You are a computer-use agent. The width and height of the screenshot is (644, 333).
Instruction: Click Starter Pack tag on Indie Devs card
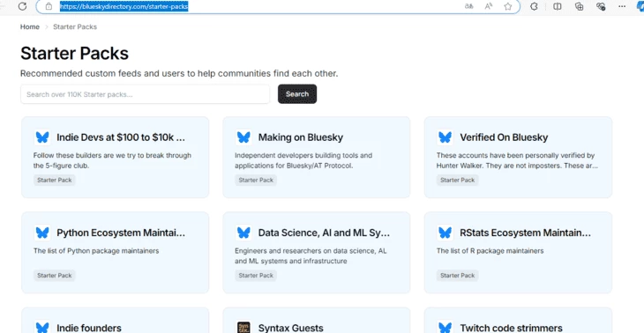click(x=54, y=180)
